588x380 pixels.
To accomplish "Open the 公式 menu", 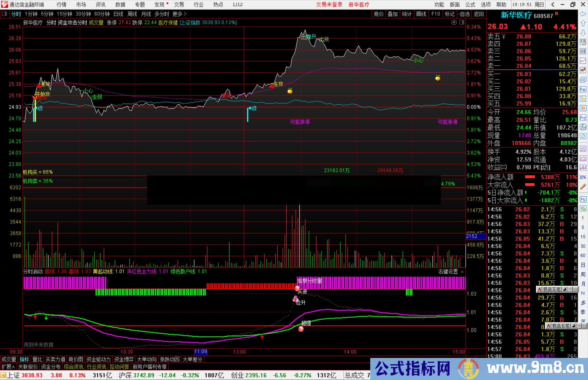I will click(x=470, y=5).
